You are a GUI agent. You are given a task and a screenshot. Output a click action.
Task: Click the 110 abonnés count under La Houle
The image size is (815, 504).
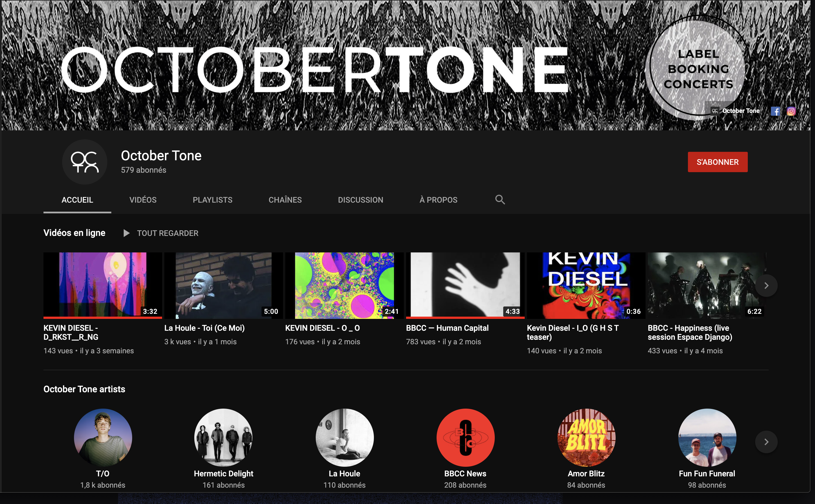(x=345, y=485)
